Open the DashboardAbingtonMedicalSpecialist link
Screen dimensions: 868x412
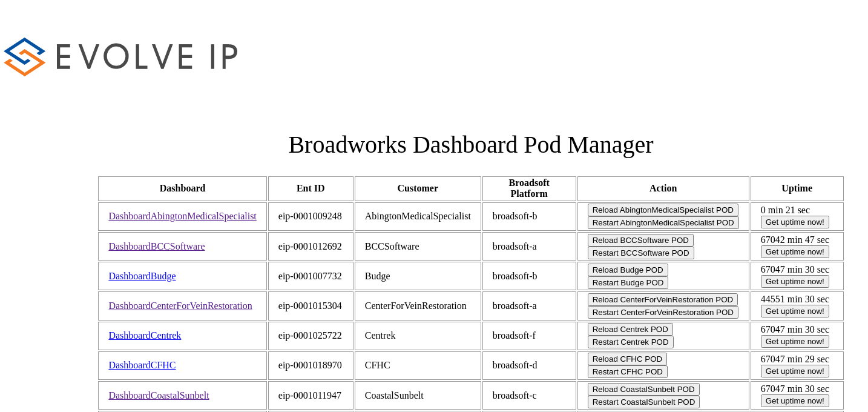click(x=182, y=216)
